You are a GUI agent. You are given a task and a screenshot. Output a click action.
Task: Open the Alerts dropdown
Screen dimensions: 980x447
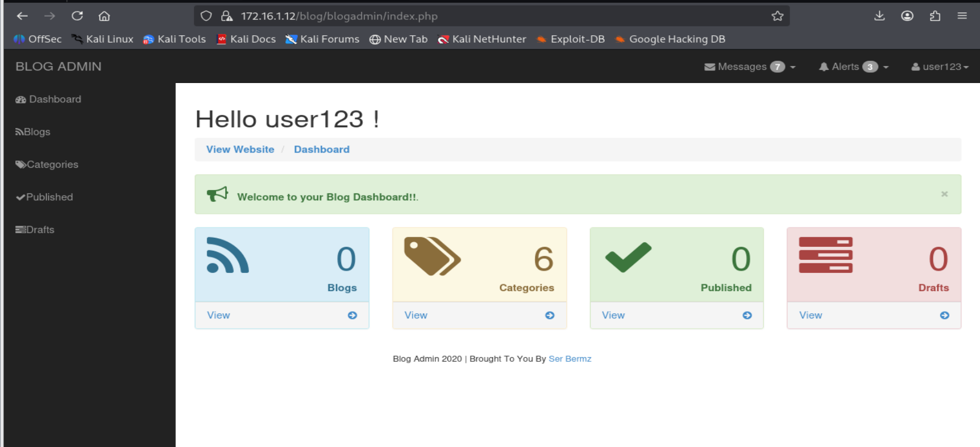(x=853, y=67)
